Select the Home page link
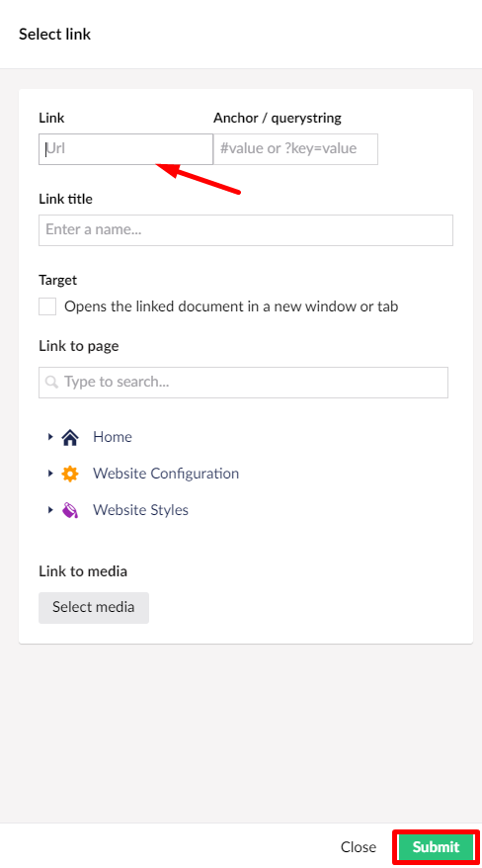 (113, 437)
